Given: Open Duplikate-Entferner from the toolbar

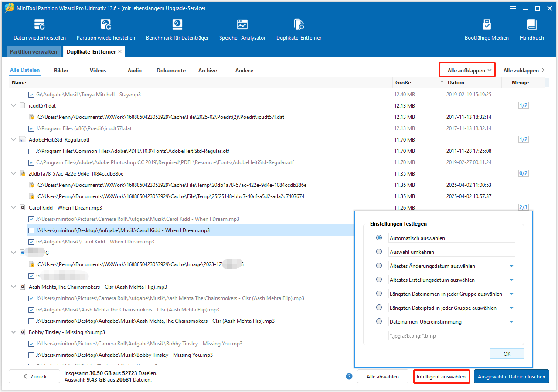Looking at the screenshot, I should click(299, 30).
